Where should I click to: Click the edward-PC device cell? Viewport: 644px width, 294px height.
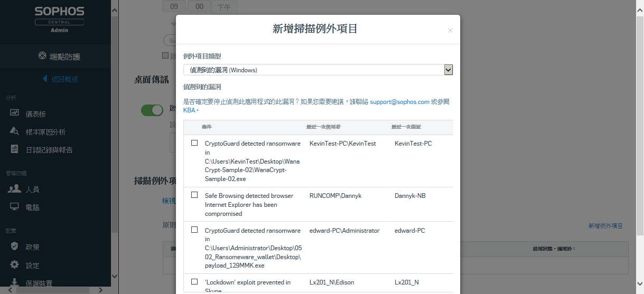click(x=410, y=231)
